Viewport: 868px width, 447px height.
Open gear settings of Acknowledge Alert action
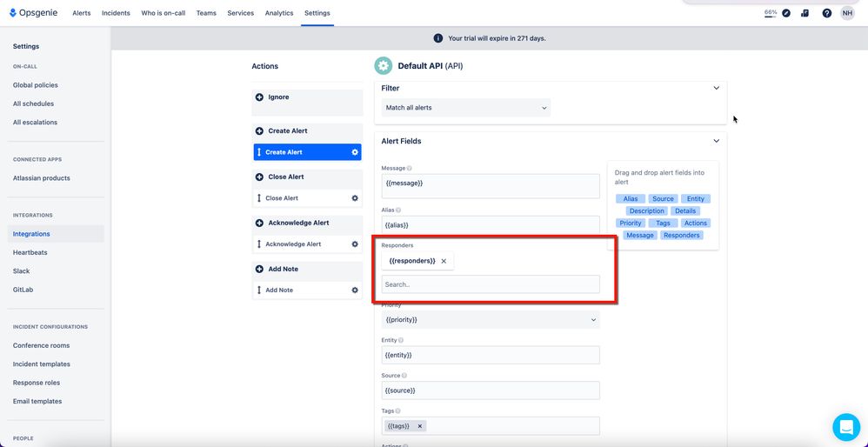click(x=355, y=244)
